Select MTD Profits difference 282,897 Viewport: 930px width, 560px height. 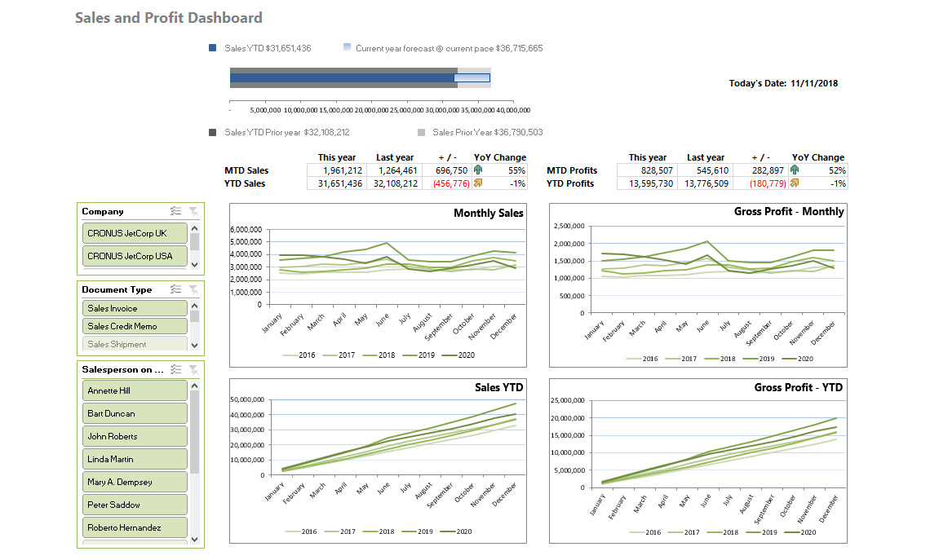759,170
